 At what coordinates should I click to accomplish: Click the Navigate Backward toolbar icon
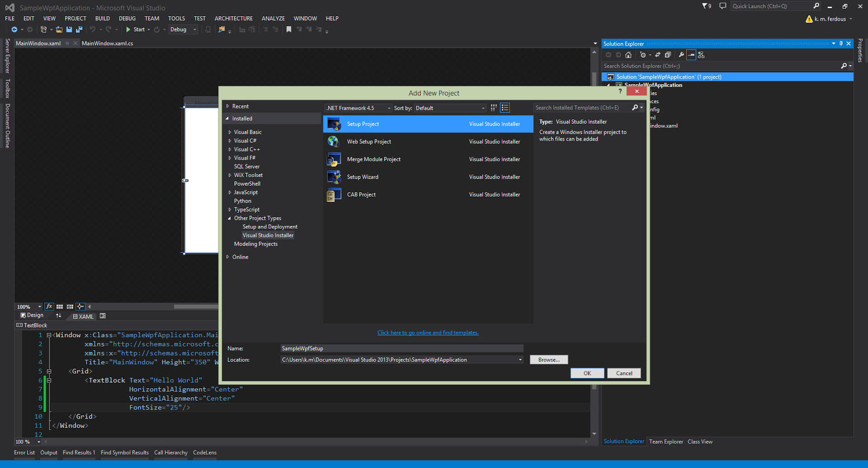coord(14,29)
